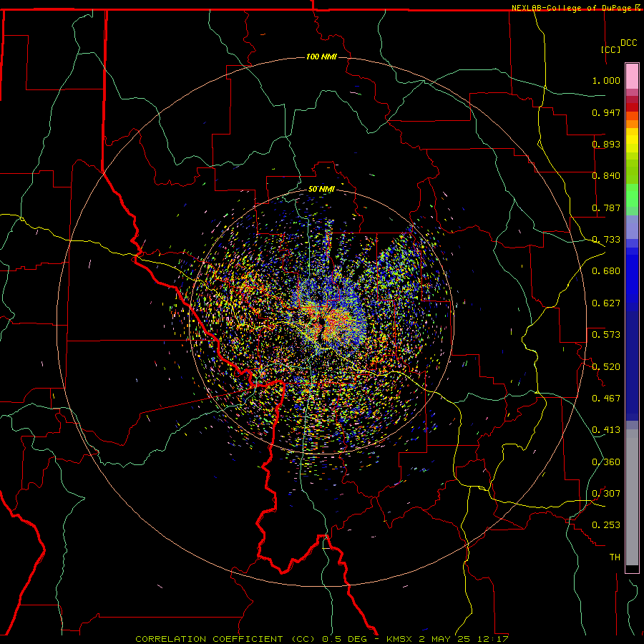The width and height of the screenshot is (644, 644).
Task: Pick the yellow segment of the color bar
Action: pyautogui.click(x=632, y=140)
